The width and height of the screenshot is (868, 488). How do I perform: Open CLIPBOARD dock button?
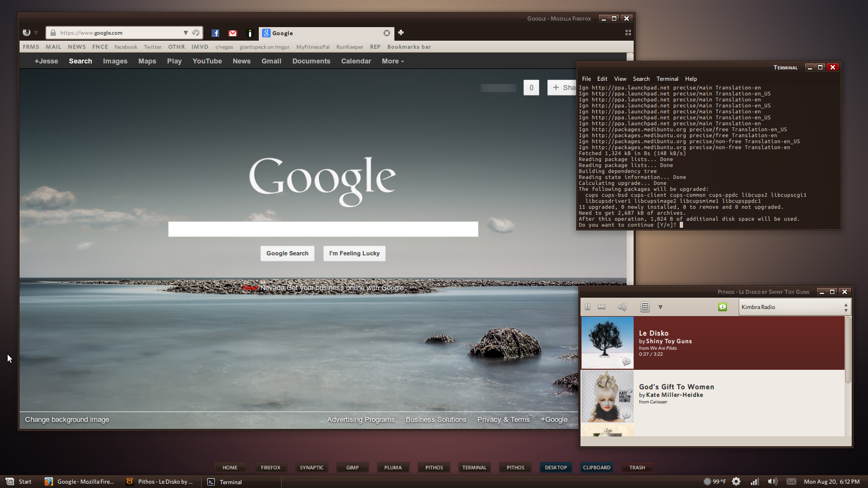point(597,467)
